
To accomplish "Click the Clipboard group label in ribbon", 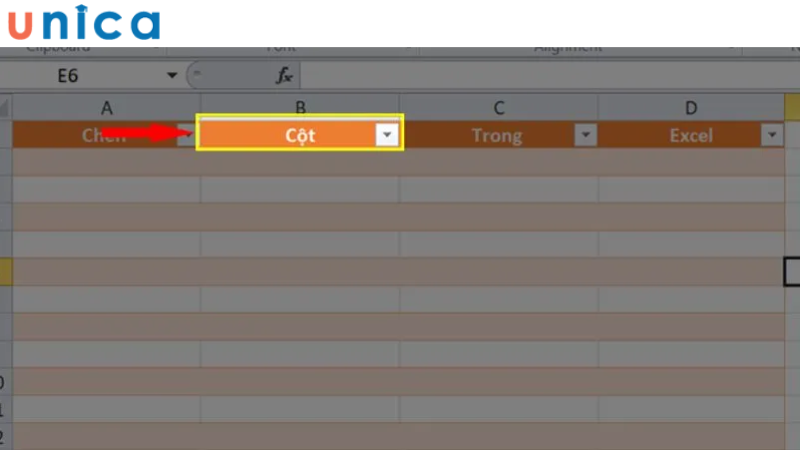I will pos(58,47).
